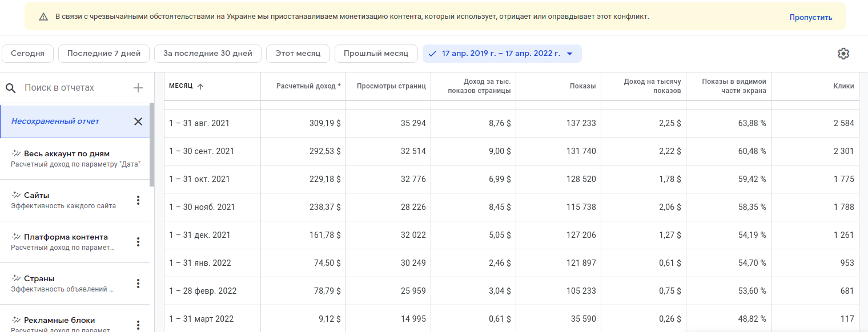The height and width of the screenshot is (332, 868).
Task: Sort by Расчетный доход column header
Action: coord(308,86)
